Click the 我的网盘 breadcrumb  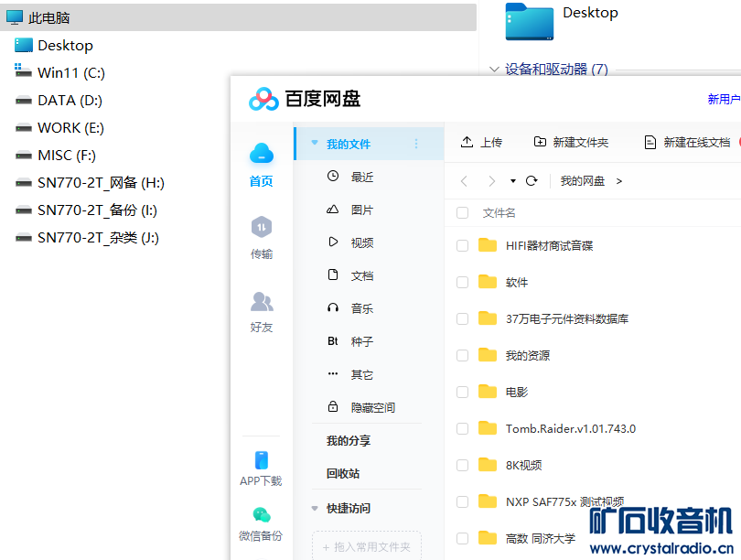coord(583,181)
